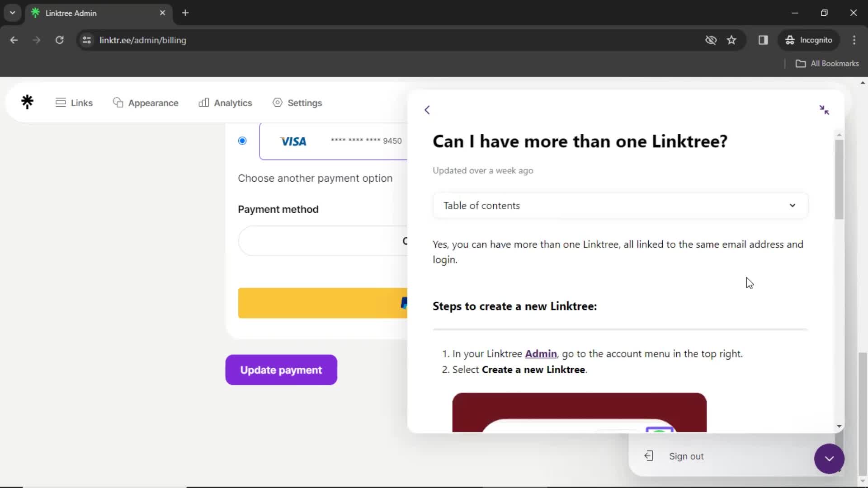
Task: Open the Appearance tab
Action: pyautogui.click(x=146, y=103)
